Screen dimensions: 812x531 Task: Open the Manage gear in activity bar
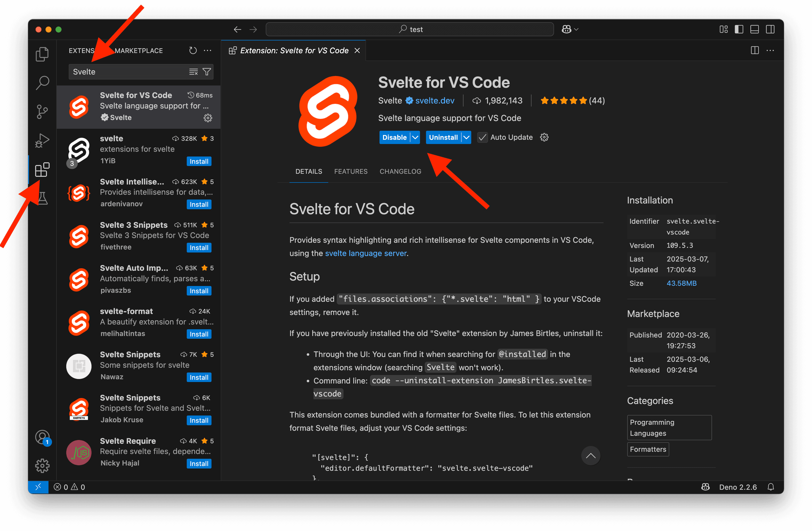(x=42, y=465)
